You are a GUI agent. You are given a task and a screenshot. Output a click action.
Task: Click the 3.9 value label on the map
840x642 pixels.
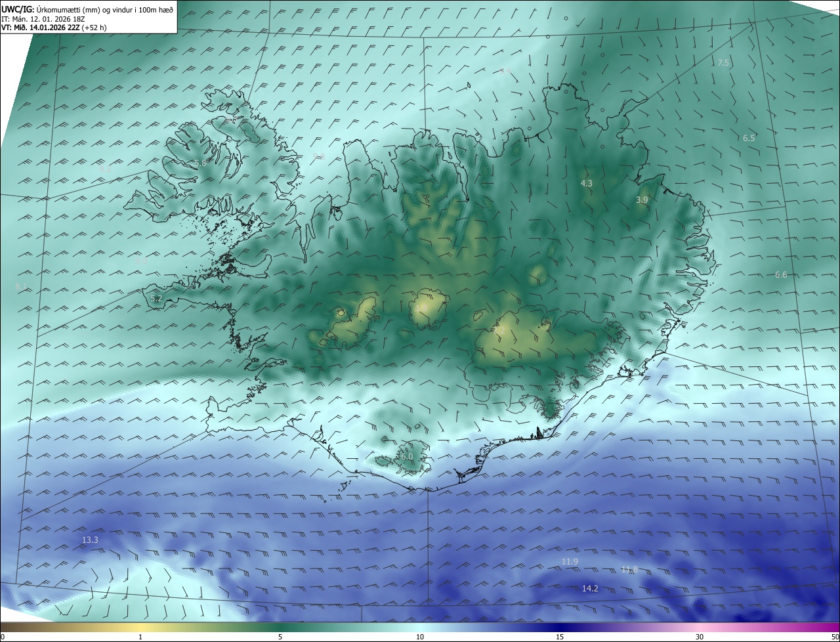coord(642,200)
